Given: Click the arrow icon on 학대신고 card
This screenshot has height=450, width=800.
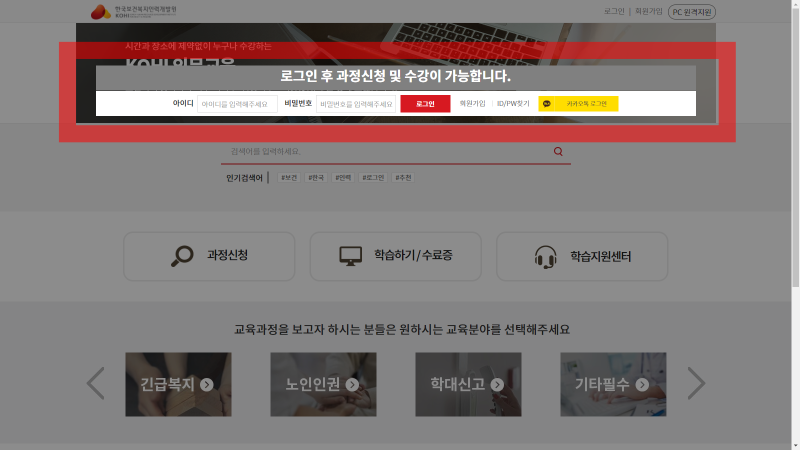Looking at the screenshot, I should pyautogui.click(x=497, y=384).
